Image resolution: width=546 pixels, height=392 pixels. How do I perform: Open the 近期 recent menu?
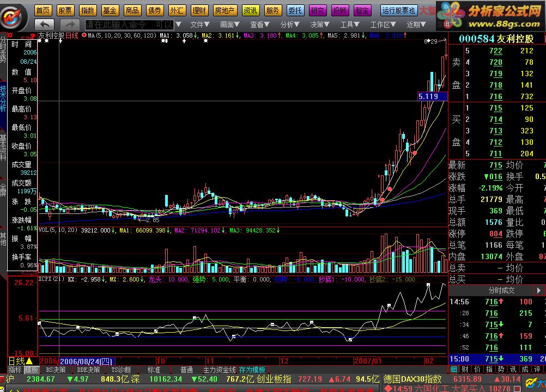tap(416, 24)
